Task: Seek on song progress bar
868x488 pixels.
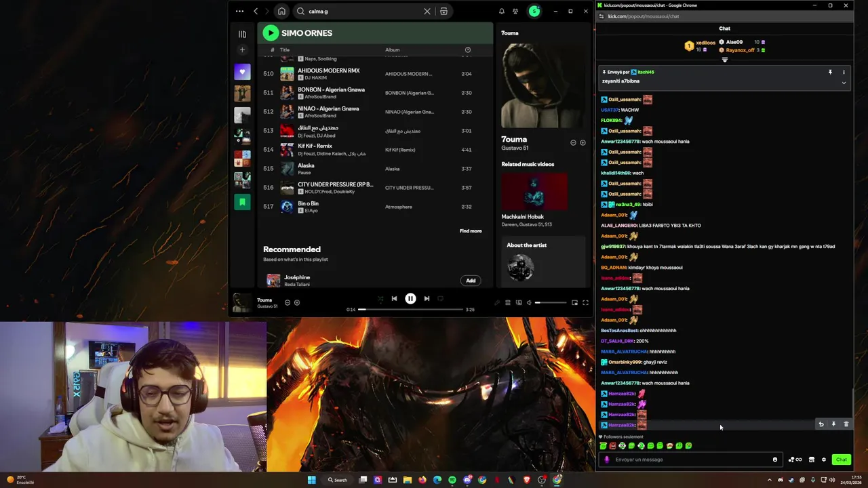Action: pyautogui.click(x=410, y=309)
